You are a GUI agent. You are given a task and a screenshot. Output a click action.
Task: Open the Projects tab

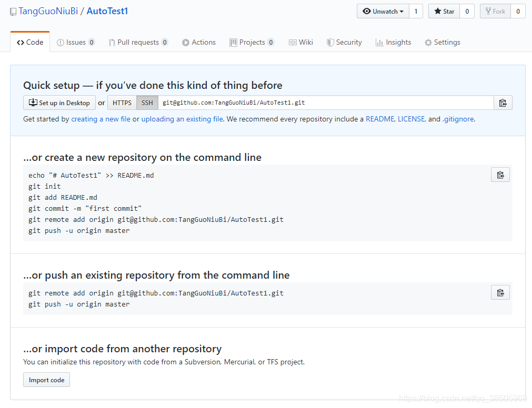click(x=252, y=43)
